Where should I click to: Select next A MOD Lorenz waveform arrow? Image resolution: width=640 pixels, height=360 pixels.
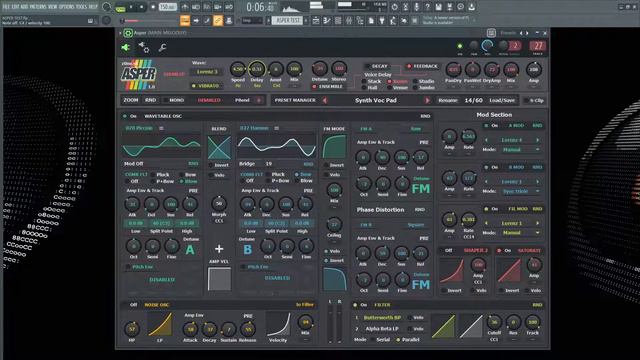538,140
